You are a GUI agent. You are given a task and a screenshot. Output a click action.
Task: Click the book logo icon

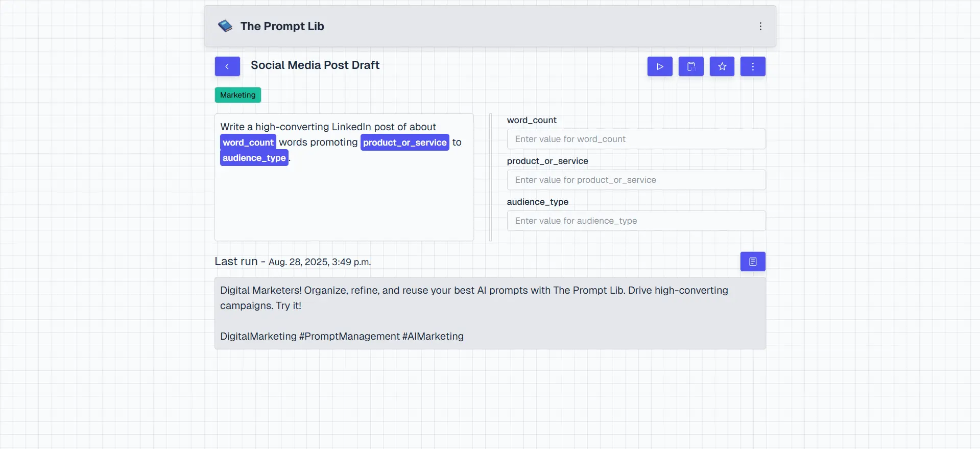click(x=225, y=26)
